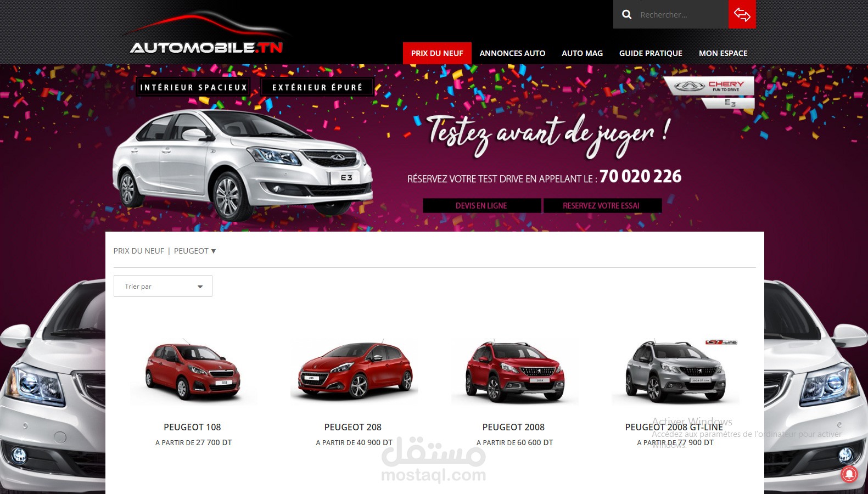Click the E3 model badge under Chery logo
Viewport: 868px width, 494px height.
[729, 103]
